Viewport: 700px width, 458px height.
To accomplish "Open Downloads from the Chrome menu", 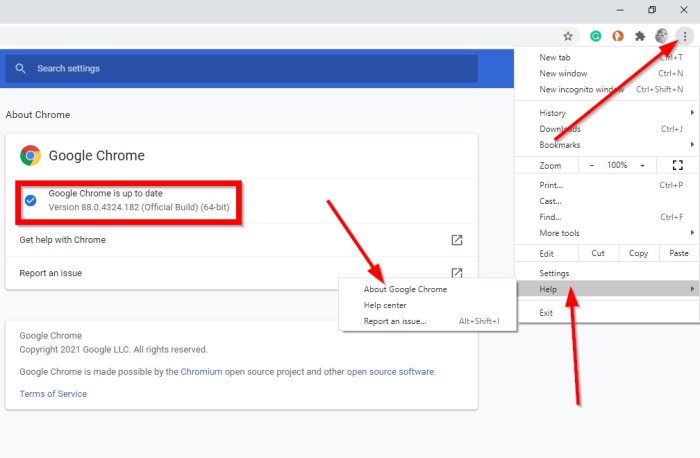I will coord(607,129).
